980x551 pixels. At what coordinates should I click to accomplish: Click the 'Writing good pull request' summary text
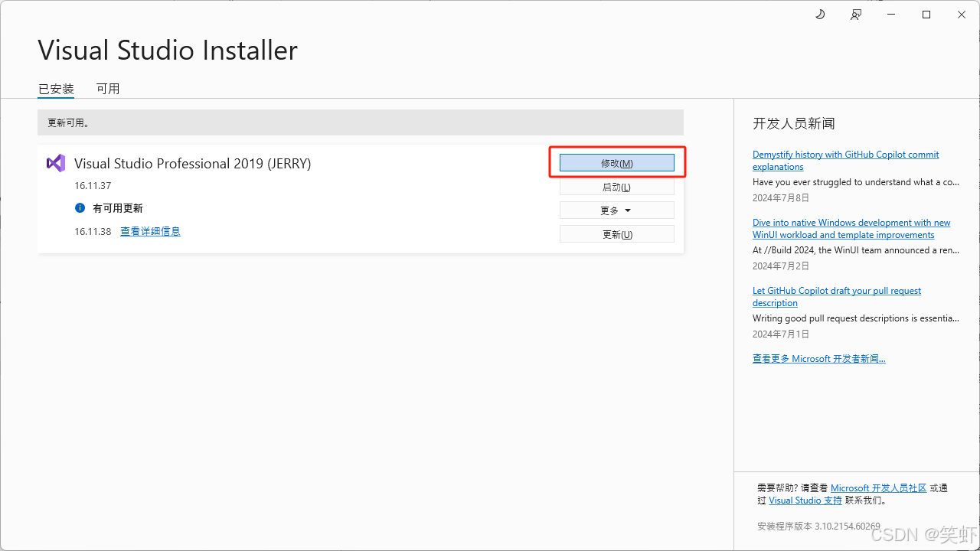pos(856,318)
